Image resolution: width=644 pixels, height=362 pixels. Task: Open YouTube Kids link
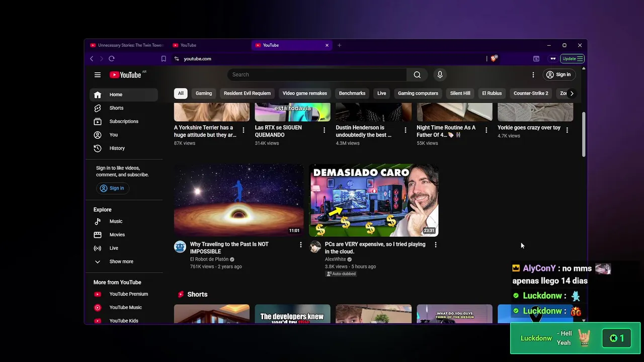(x=124, y=321)
